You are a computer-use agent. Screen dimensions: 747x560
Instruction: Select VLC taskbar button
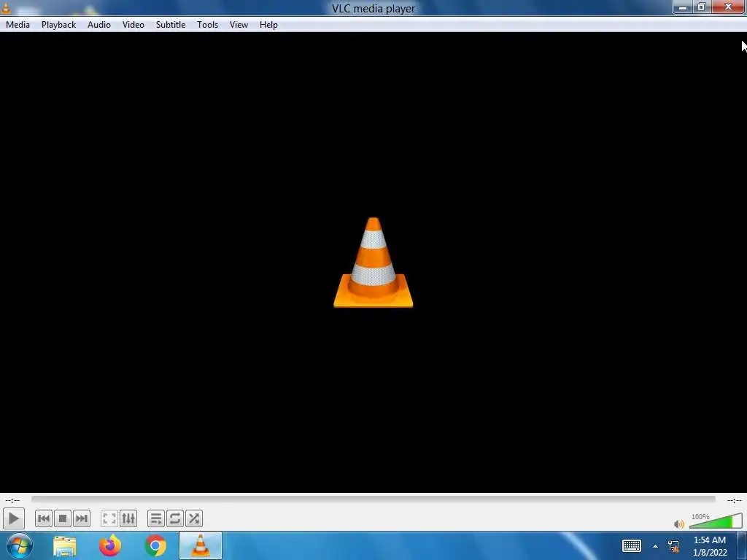pos(201,545)
